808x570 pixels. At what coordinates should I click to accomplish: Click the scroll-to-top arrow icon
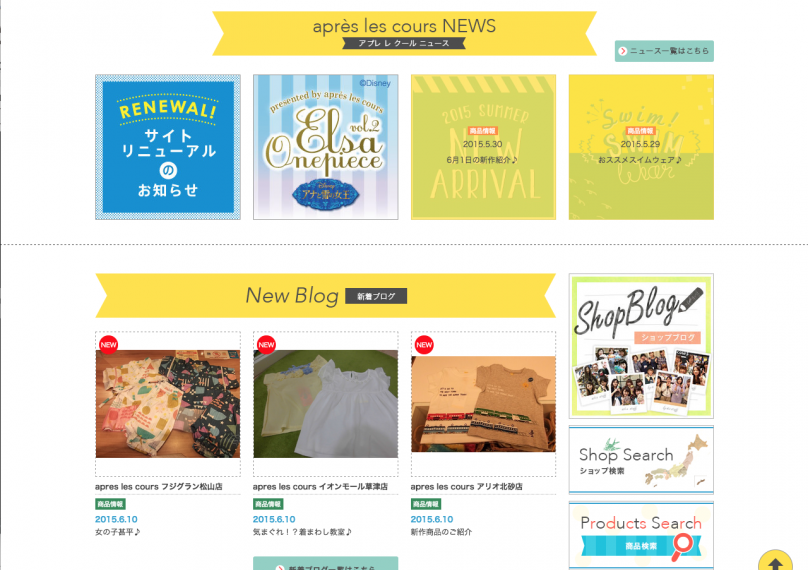(775, 562)
